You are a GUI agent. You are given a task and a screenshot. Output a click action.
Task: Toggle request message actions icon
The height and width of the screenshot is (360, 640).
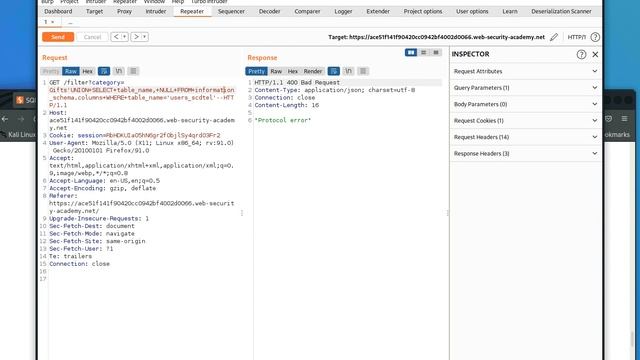coord(104,71)
